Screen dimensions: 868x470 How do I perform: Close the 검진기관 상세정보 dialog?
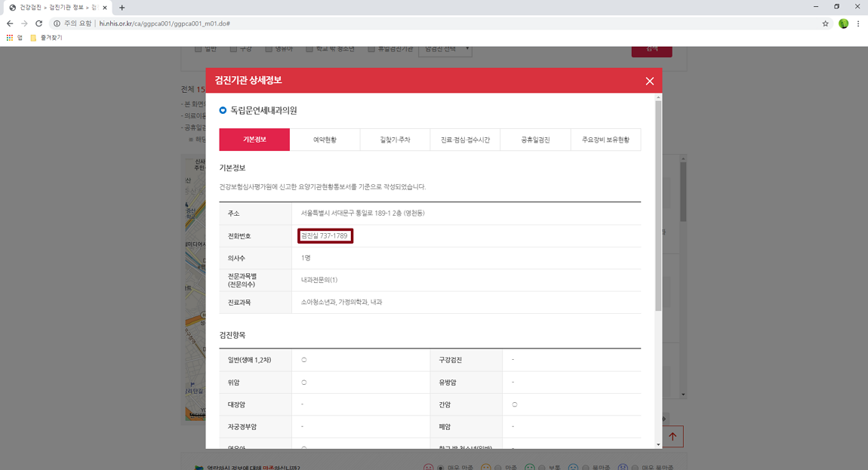click(x=649, y=81)
